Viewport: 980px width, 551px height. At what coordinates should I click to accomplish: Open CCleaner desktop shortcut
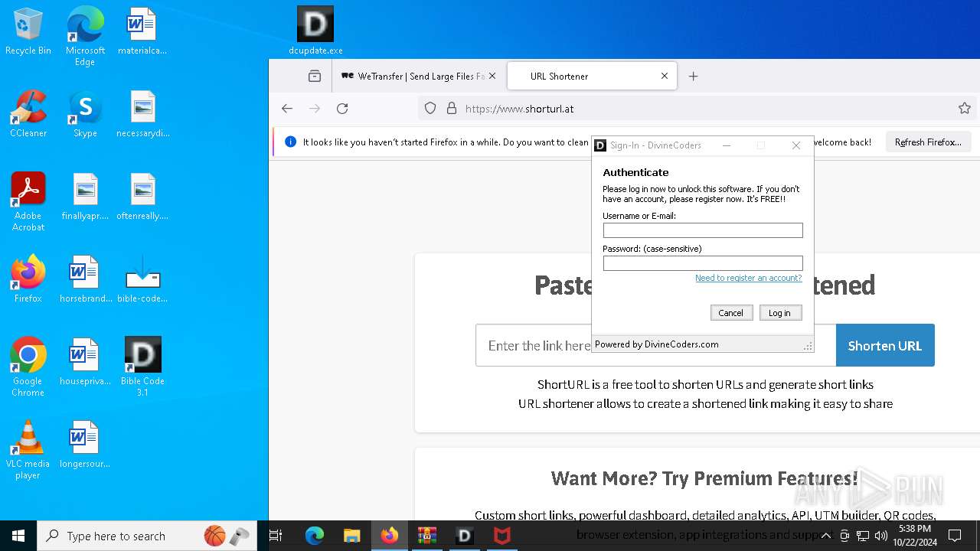28,115
